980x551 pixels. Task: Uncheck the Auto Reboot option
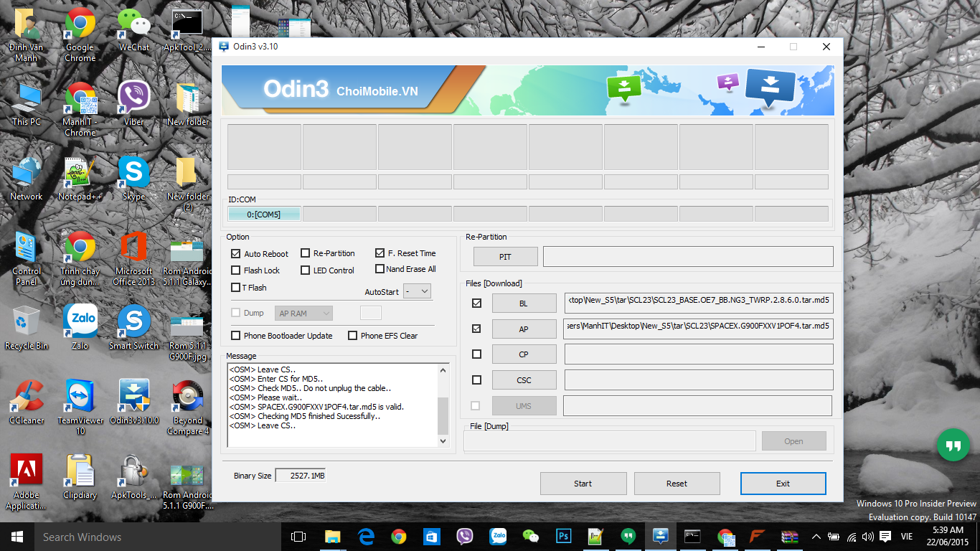pyautogui.click(x=236, y=254)
